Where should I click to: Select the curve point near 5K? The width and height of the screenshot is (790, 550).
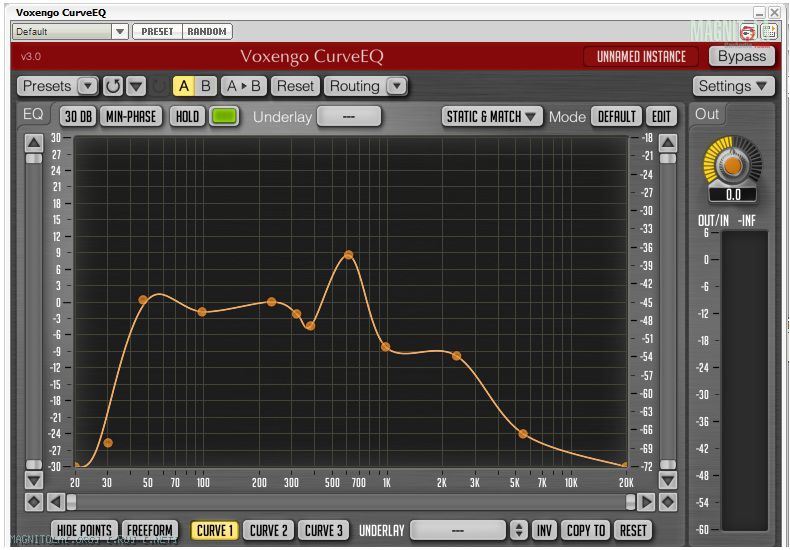tap(523, 434)
